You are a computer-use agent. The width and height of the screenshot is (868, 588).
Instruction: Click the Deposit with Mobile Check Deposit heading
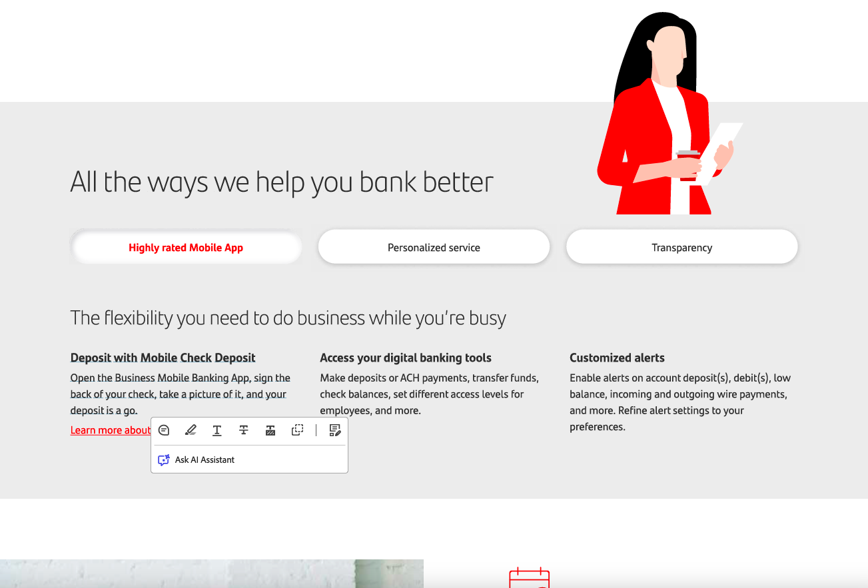(x=163, y=358)
